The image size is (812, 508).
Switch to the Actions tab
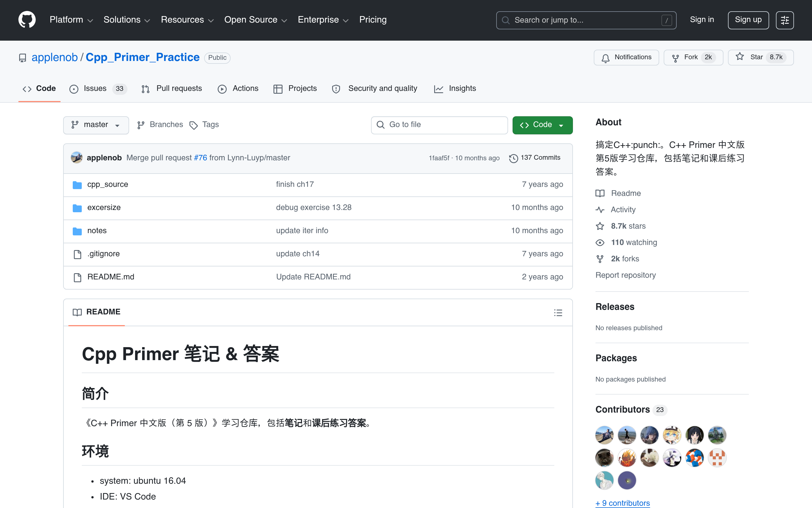(x=238, y=89)
